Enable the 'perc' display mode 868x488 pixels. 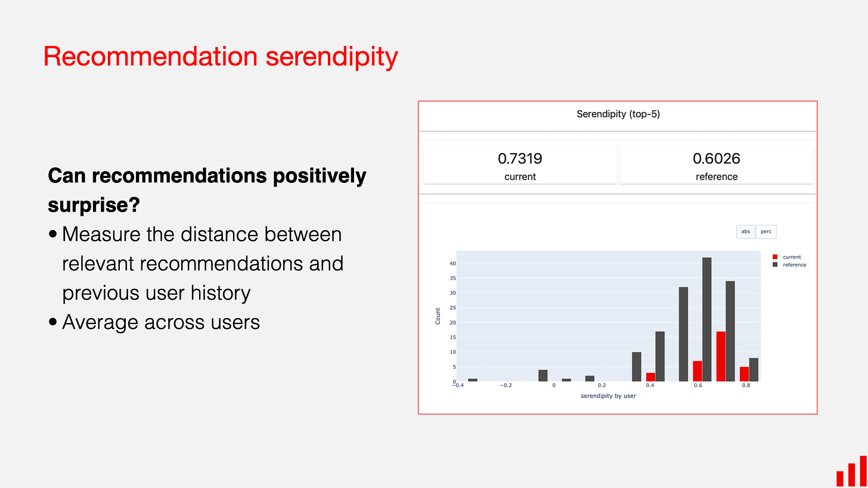pyautogui.click(x=766, y=231)
